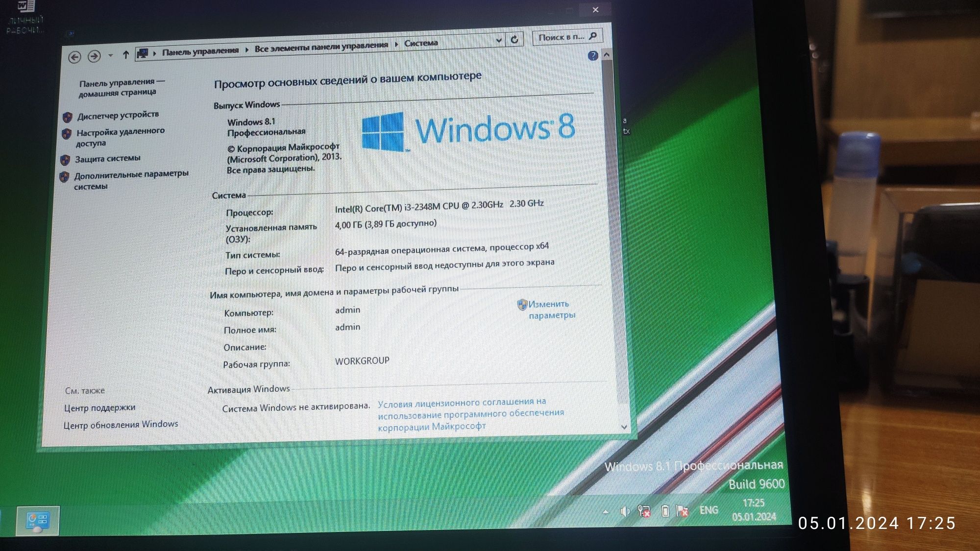Close the System window
Screen dimensions: 980x551
point(595,9)
